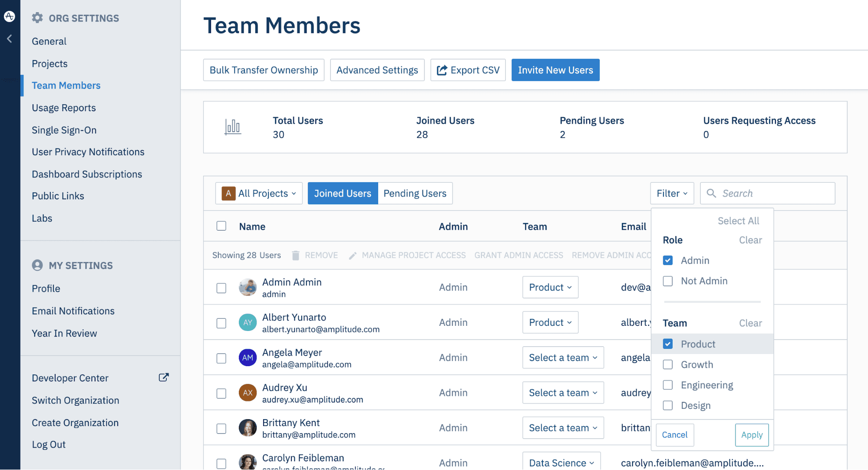Click the Amplitude logo at top left
Image resolution: width=868 pixels, height=470 pixels.
10,16
